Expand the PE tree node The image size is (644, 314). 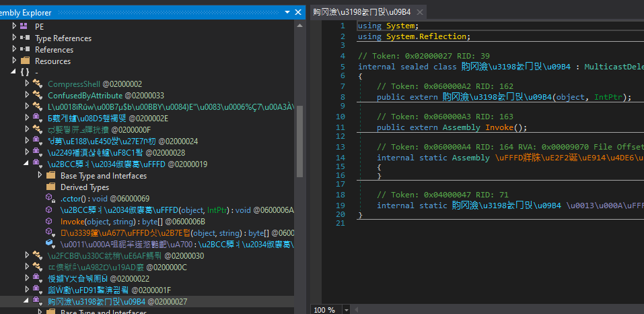(15, 26)
